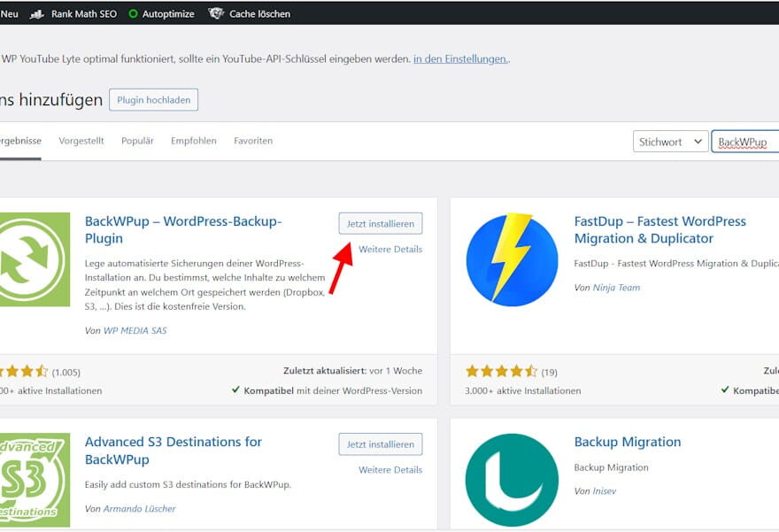Click 'Easily add custom S3 destinations' description

tap(188, 484)
